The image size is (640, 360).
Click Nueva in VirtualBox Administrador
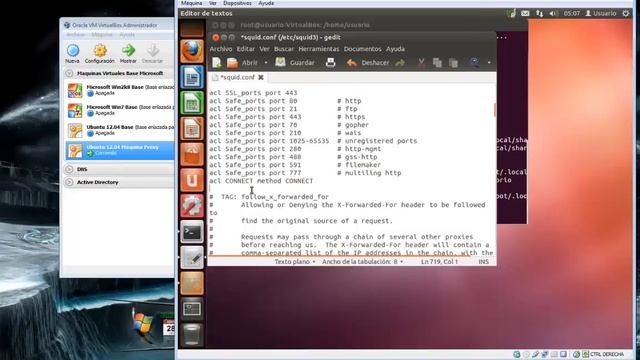tap(73, 53)
